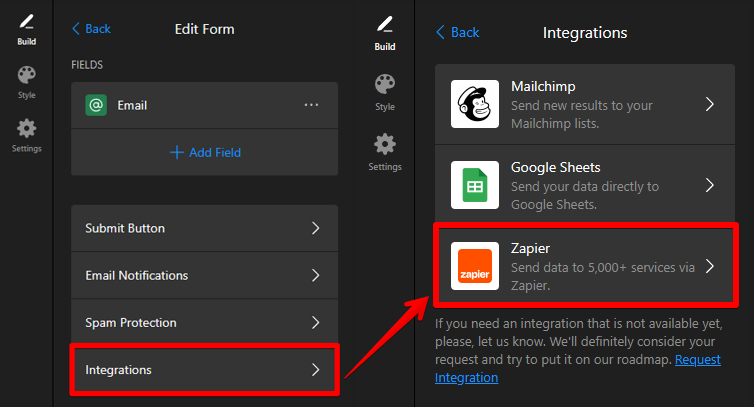Click the FIELDS section heading
Image resolution: width=754 pixels, height=407 pixels.
[87, 65]
